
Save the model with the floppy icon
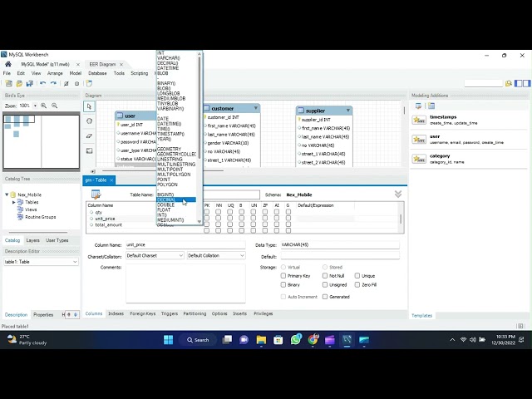tap(30, 83)
